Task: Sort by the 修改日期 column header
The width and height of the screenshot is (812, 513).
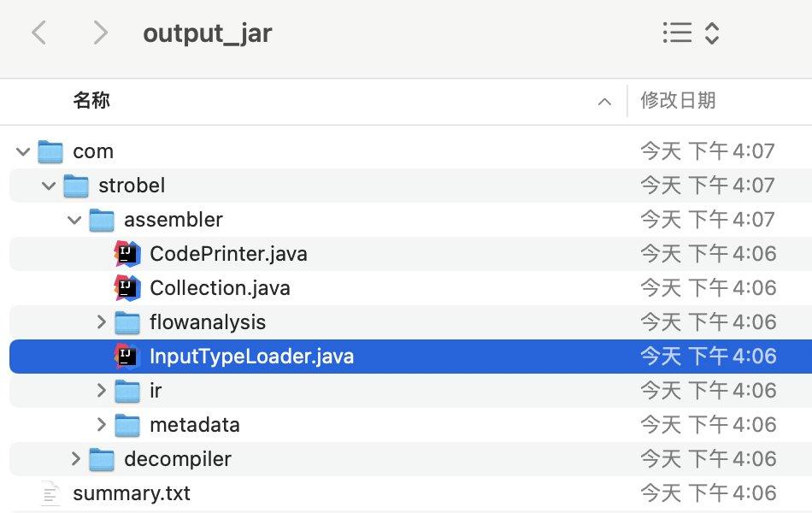Action: 678,101
